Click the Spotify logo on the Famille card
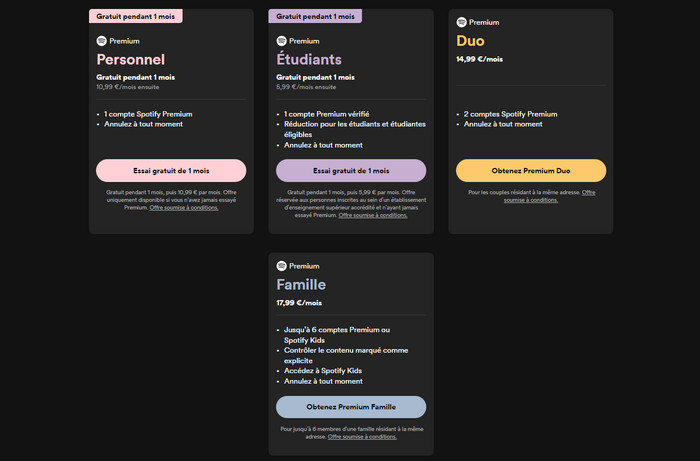 point(281,266)
